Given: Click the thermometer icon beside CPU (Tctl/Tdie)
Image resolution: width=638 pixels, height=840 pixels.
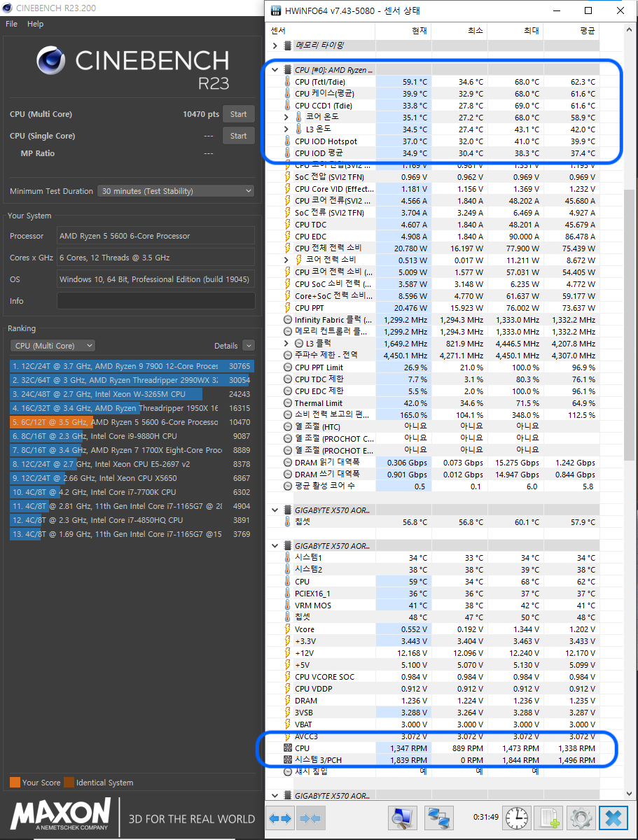Looking at the screenshot, I should click(287, 82).
